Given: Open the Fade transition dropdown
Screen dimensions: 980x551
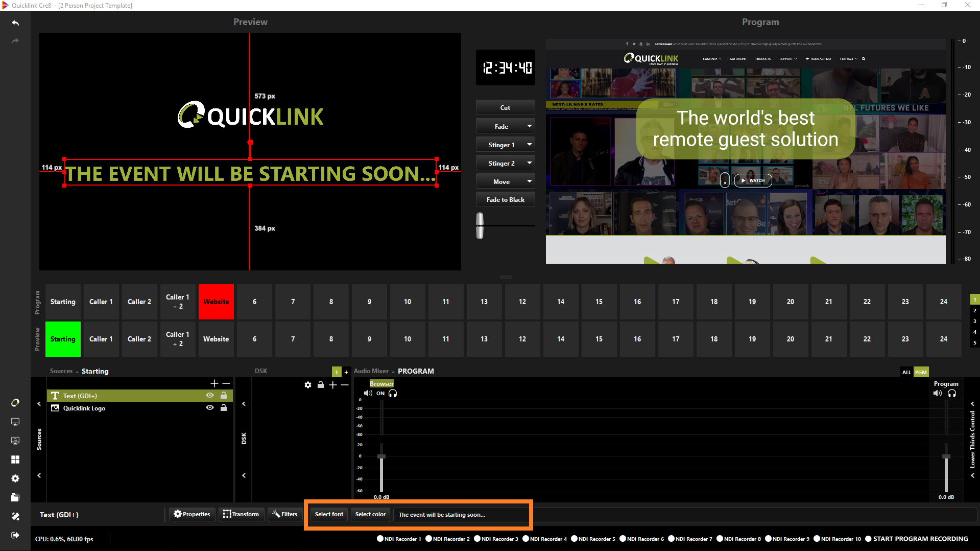Looking at the screenshot, I should click(530, 126).
